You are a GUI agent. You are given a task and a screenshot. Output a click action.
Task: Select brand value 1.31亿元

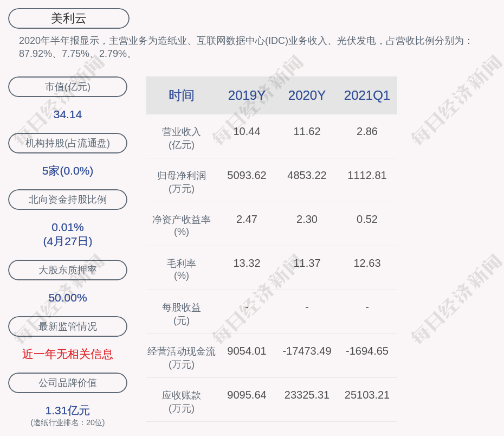(68, 411)
